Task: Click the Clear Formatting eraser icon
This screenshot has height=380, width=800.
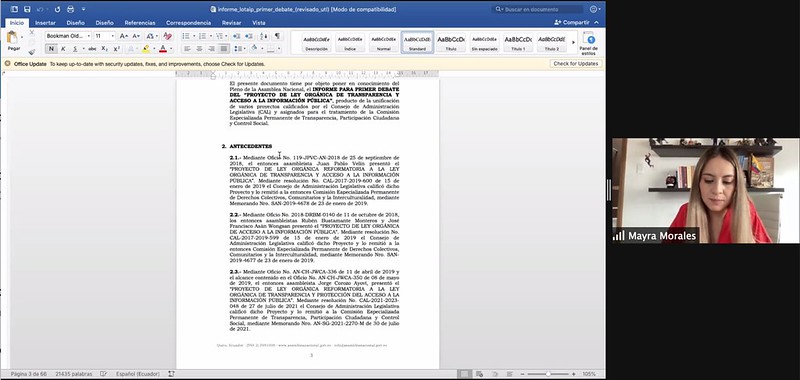Action: 167,36
